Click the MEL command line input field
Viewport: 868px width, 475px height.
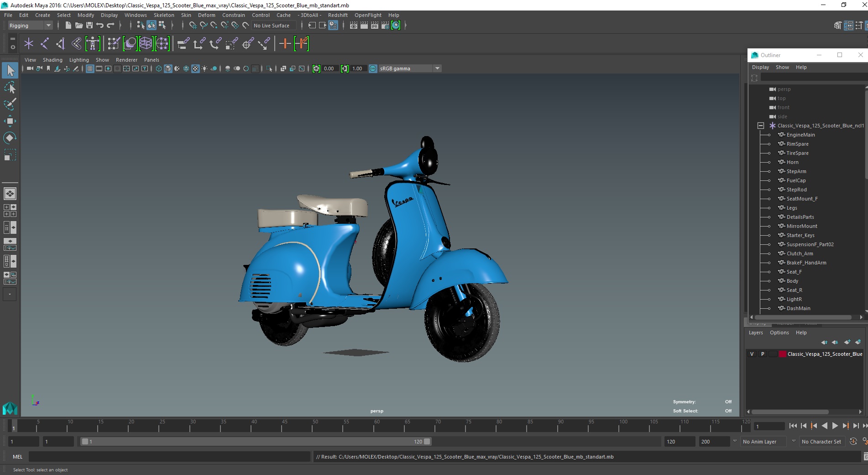click(169, 457)
